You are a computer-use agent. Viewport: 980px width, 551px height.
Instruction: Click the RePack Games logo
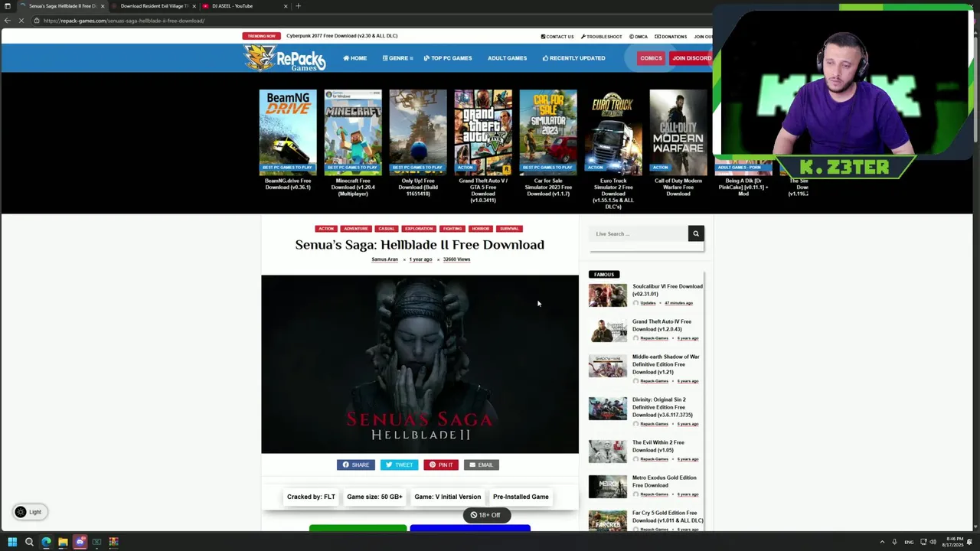285,57
